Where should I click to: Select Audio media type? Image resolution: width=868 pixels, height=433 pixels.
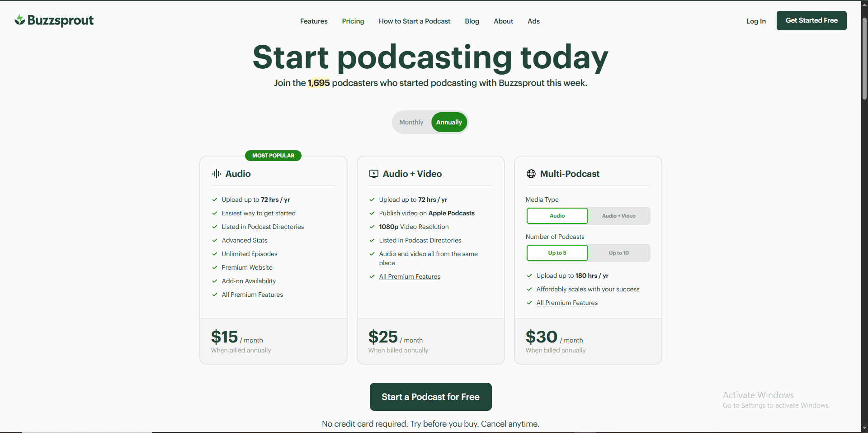[x=557, y=216]
